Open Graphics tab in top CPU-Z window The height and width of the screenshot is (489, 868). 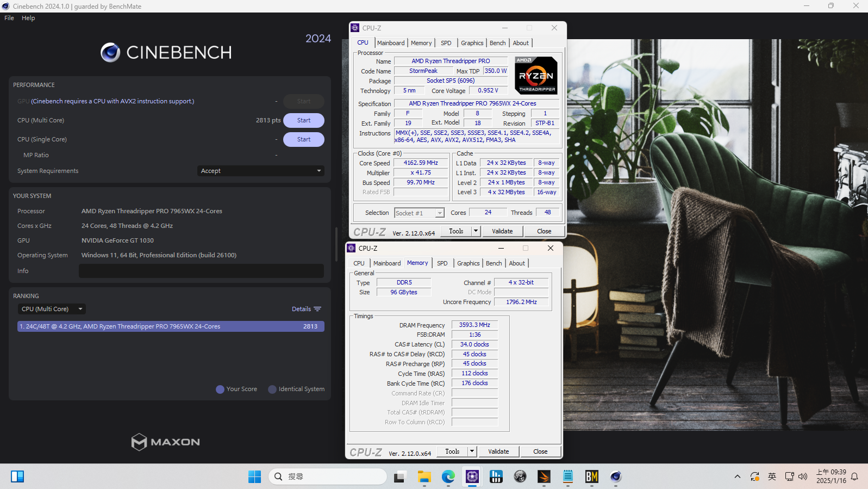click(x=472, y=43)
